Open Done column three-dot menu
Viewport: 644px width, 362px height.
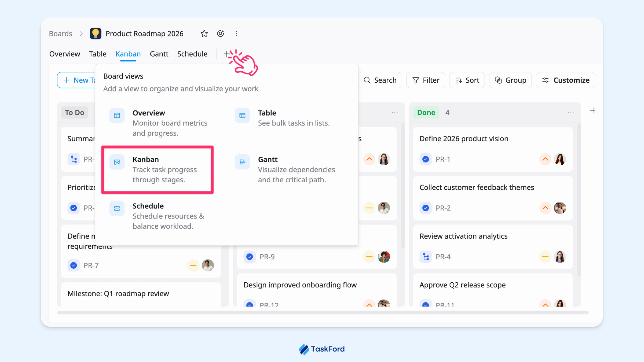571,113
